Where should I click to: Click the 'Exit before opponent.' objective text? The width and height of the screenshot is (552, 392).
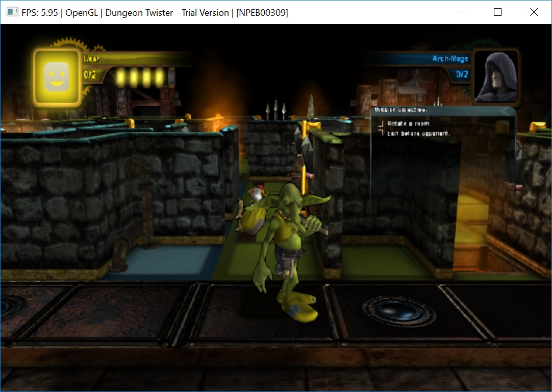coord(418,134)
